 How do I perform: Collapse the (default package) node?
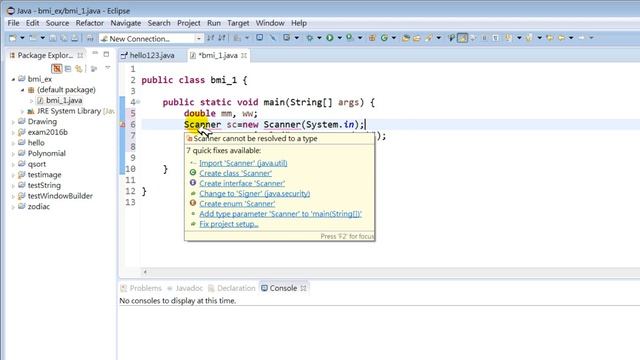click(22, 90)
